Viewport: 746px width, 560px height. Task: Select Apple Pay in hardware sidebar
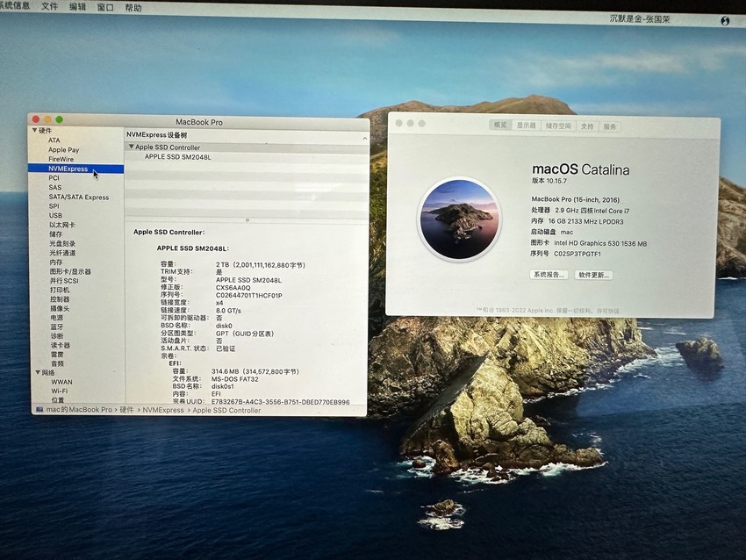tap(63, 149)
